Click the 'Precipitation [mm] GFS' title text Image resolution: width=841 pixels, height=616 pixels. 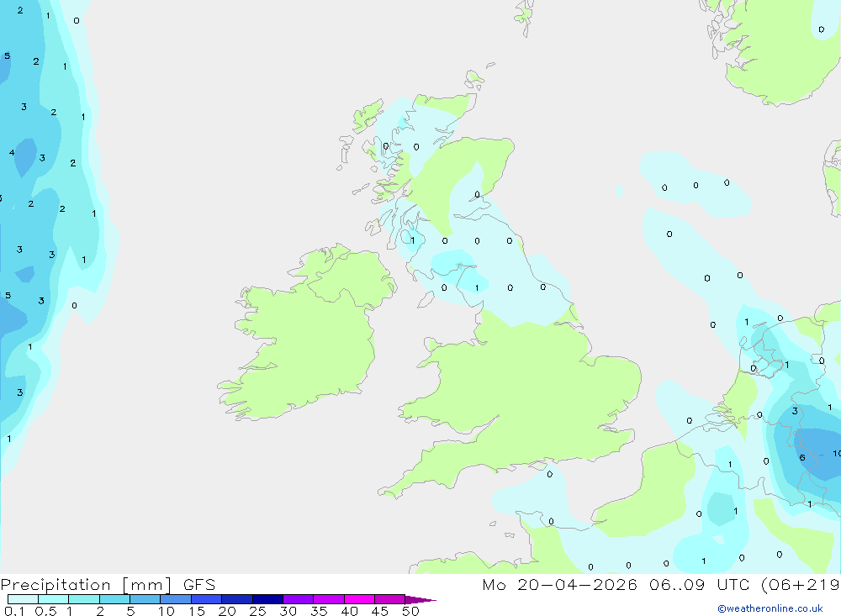(108, 584)
